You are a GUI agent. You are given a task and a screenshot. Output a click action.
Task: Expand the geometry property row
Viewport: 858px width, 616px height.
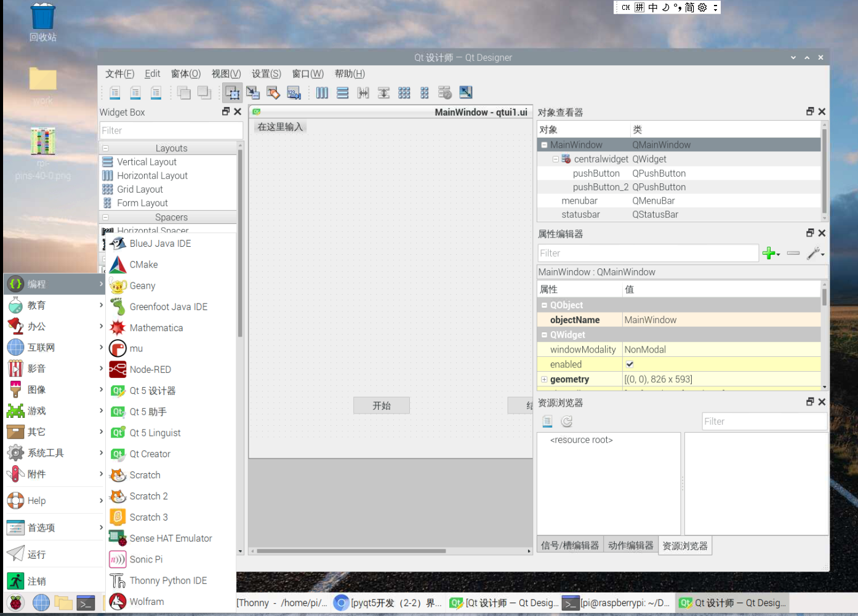pos(544,380)
